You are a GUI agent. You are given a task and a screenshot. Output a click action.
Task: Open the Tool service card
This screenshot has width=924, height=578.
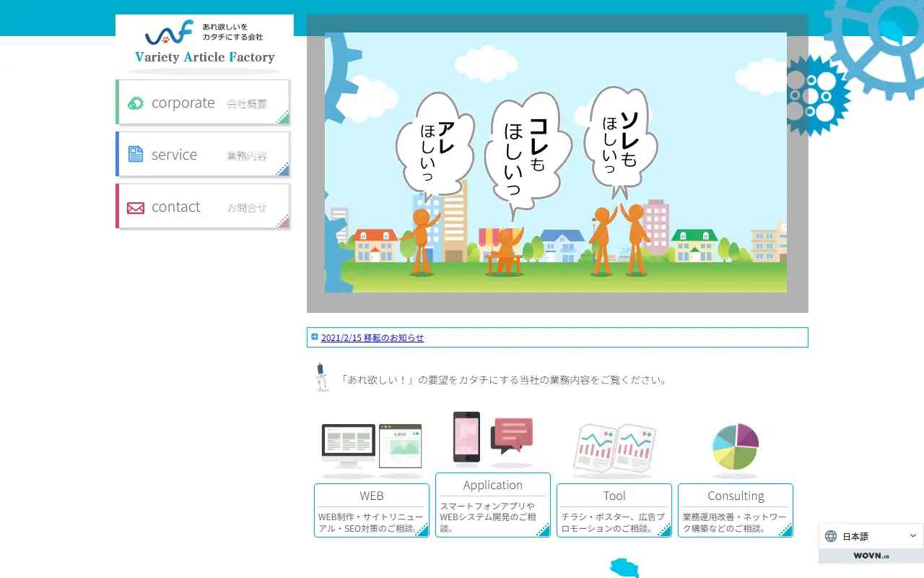click(x=614, y=510)
